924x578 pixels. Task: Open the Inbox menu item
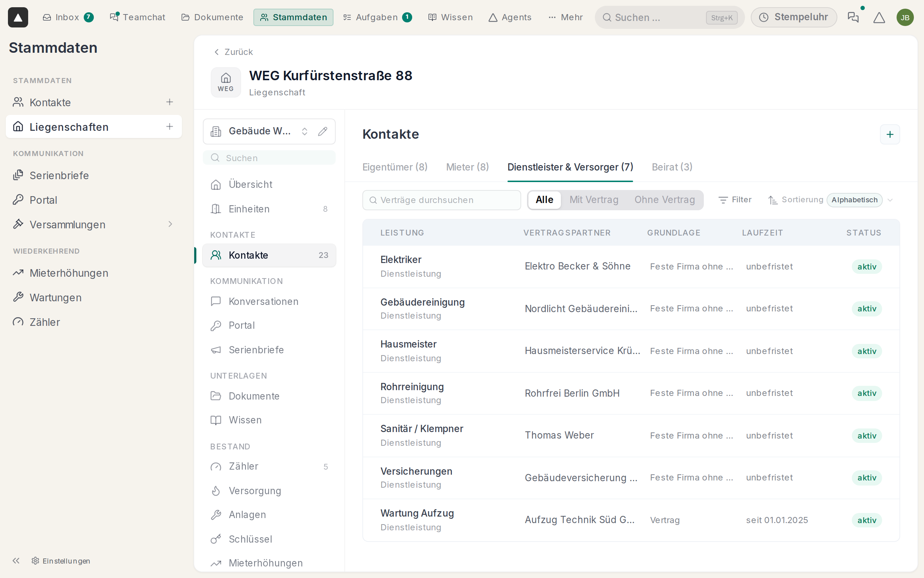coord(68,17)
